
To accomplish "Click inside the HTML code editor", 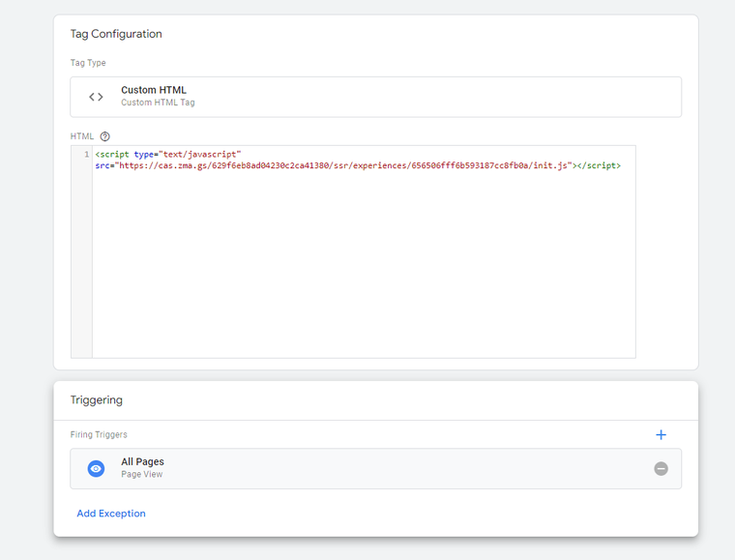I will [364, 251].
